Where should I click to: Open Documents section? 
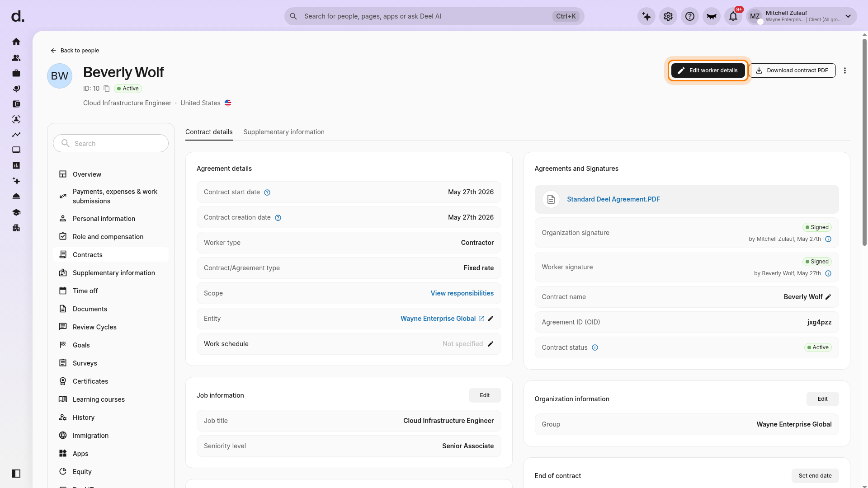point(111,309)
